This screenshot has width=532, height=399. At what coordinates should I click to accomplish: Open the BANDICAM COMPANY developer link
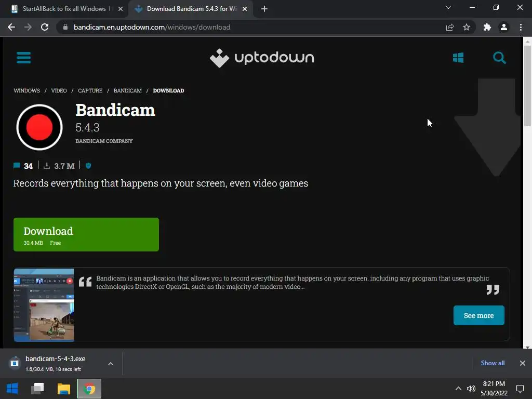tap(104, 141)
